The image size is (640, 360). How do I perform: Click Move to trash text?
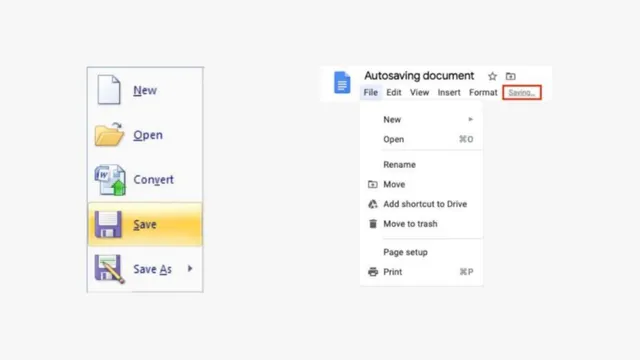point(410,224)
